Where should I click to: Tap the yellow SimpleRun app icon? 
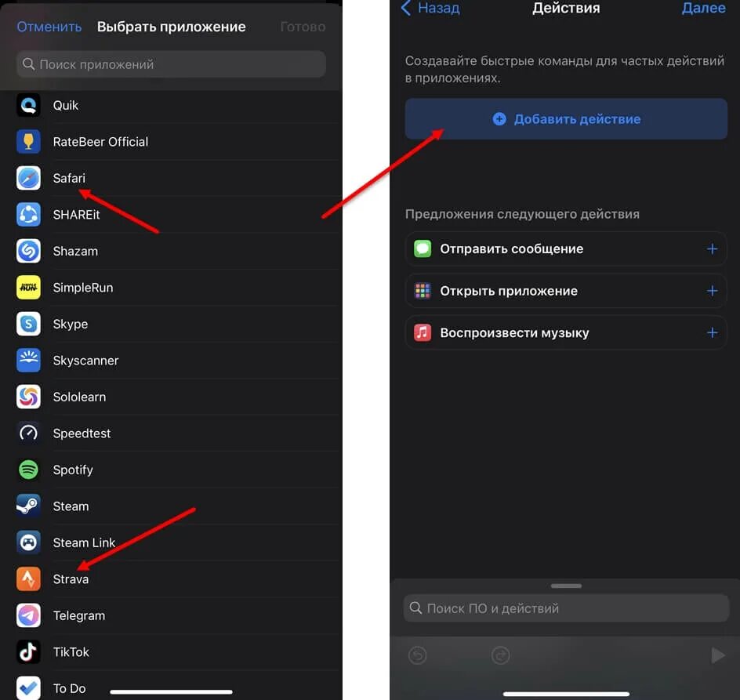coord(28,288)
